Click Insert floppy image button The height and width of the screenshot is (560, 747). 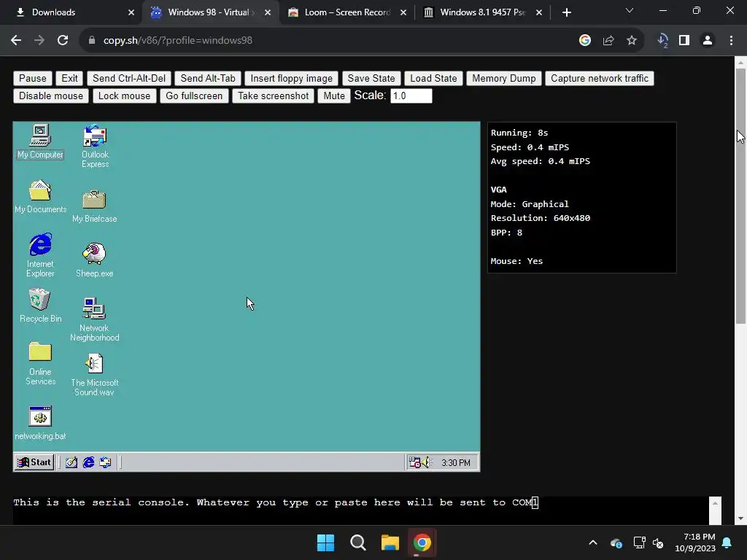coord(292,79)
